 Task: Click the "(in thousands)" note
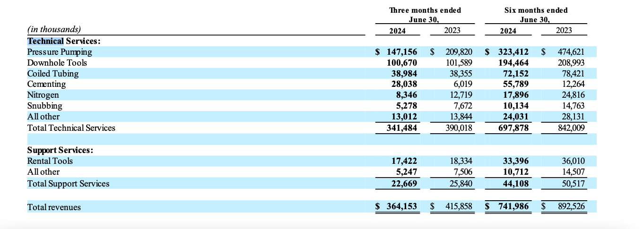(54, 29)
